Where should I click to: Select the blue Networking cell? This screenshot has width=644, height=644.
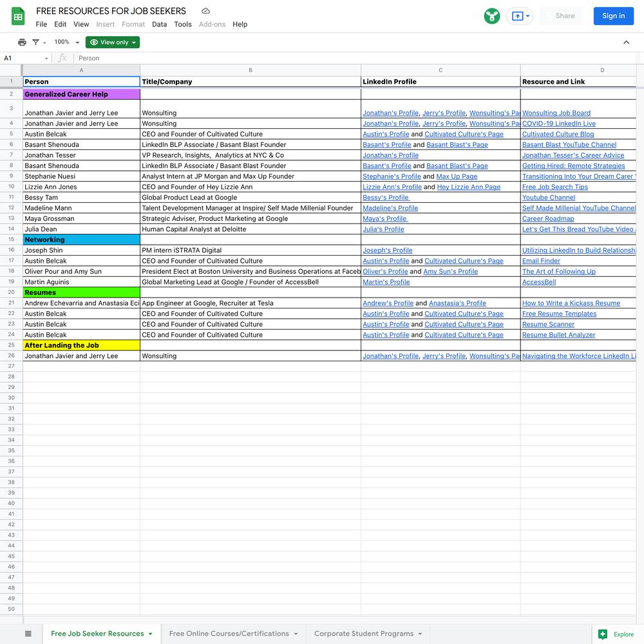81,240
